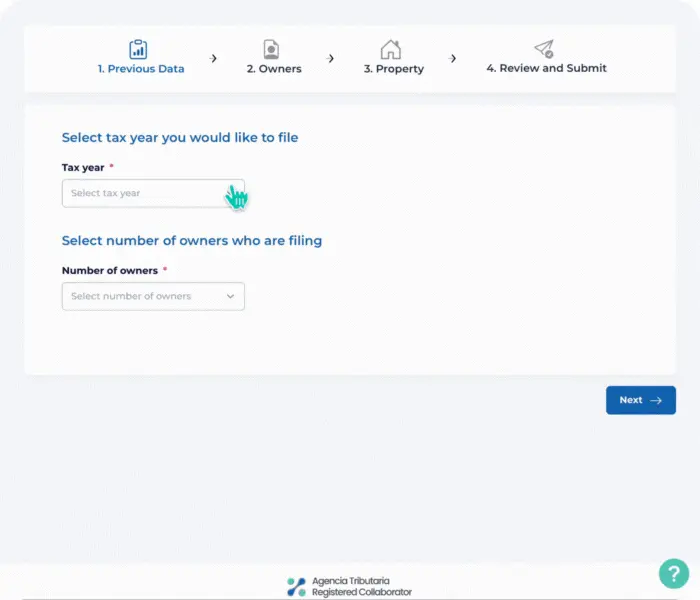Click the Agencia Tributaria logo icon
Screen dimensions: 700x600
click(296, 587)
